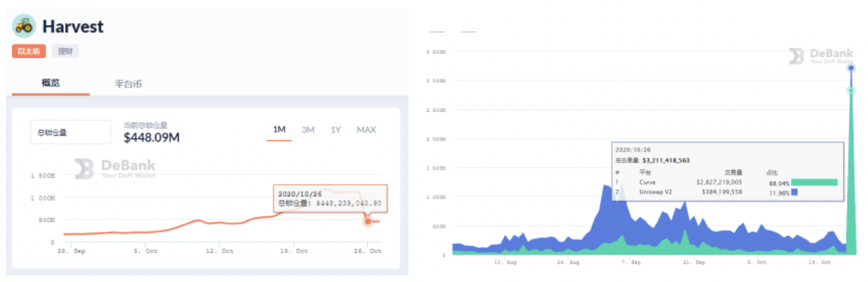
Task: Click the green 88.04% share bar
Action: 814,182
